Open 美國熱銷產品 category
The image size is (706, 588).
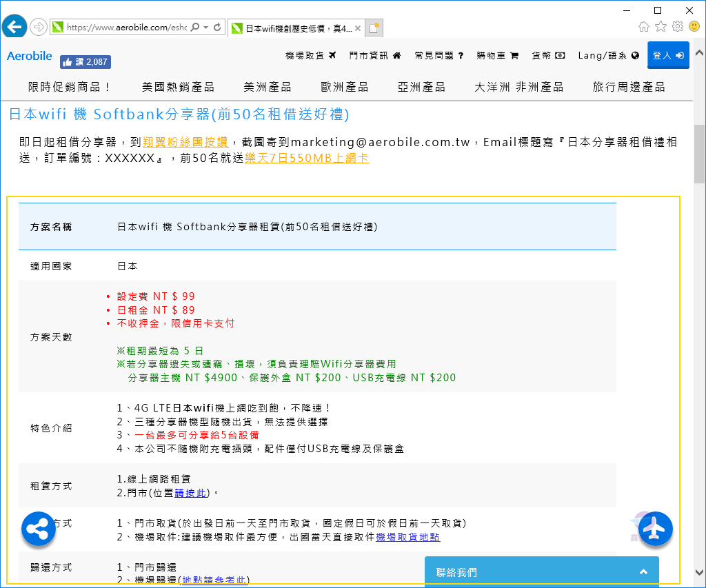[178, 87]
